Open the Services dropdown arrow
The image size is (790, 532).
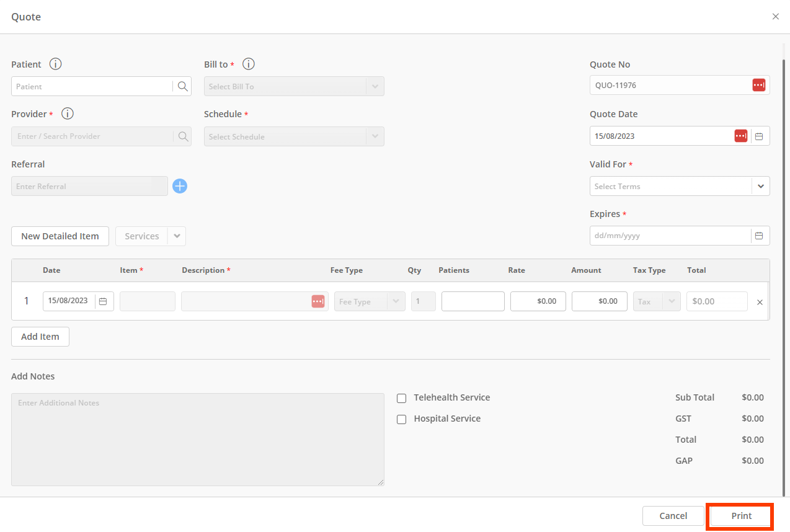click(177, 236)
